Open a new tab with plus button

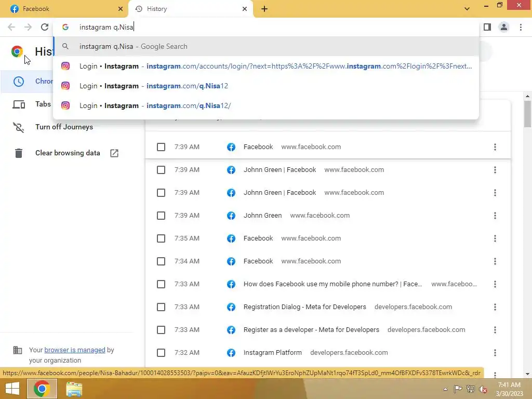(264, 9)
